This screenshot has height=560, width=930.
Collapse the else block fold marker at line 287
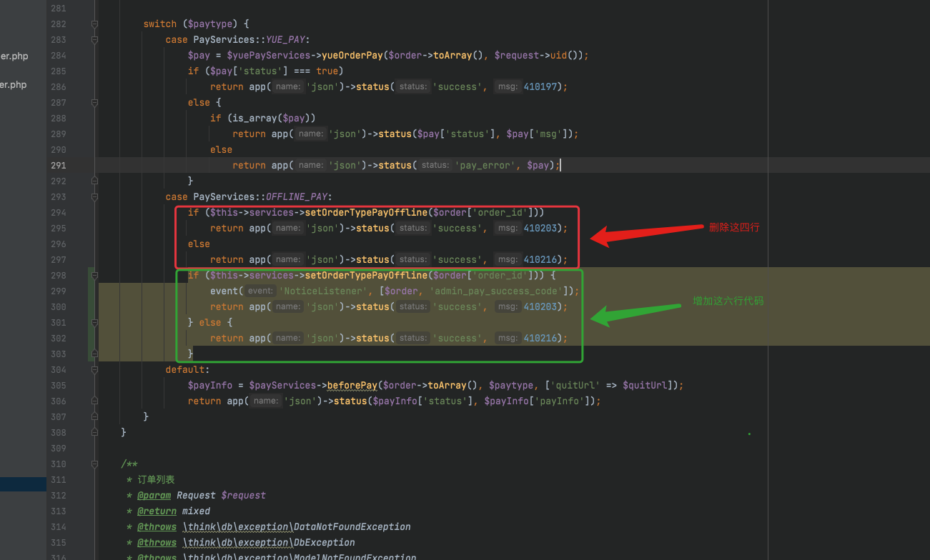tap(94, 103)
